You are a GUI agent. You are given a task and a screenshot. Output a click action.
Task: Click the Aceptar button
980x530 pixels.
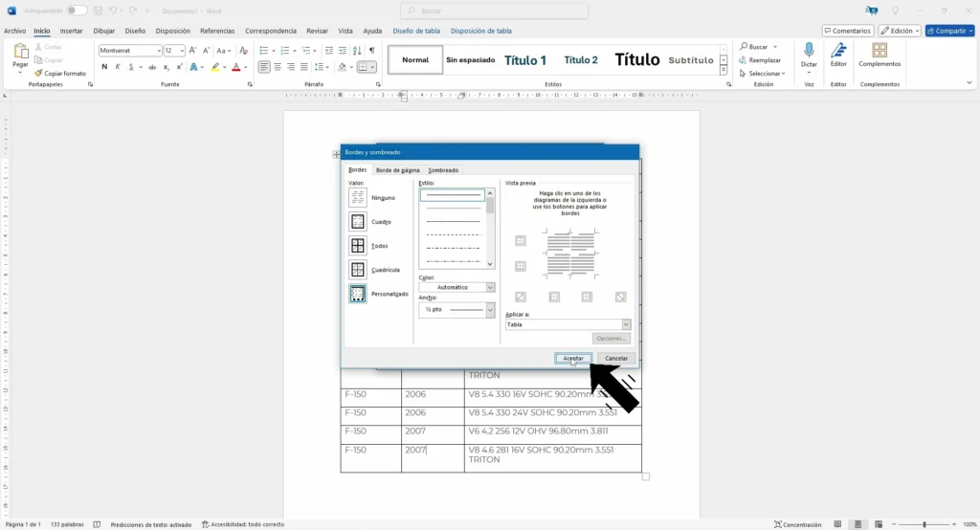573,358
